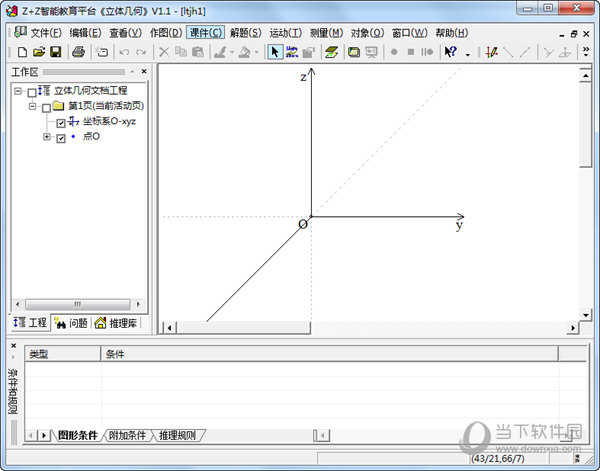Activate the arrow selection tool
The height and width of the screenshot is (471, 600).
tap(275, 52)
